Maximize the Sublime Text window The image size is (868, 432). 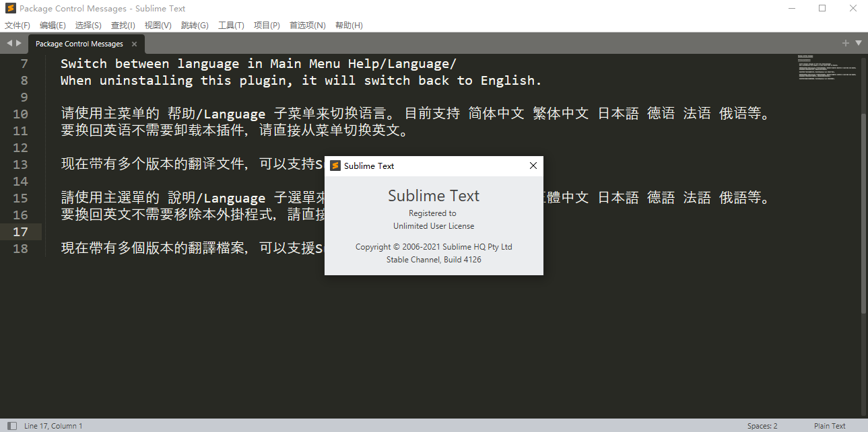coord(822,8)
